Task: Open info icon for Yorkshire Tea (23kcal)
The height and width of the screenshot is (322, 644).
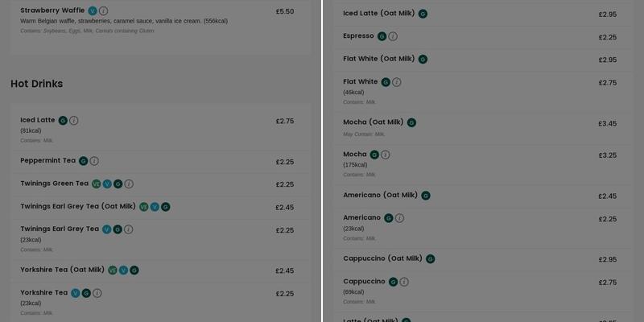Action: (x=97, y=293)
